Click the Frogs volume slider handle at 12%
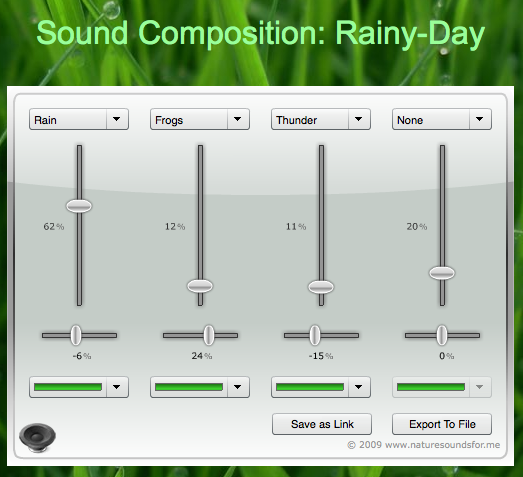 click(x=200, y=286)
